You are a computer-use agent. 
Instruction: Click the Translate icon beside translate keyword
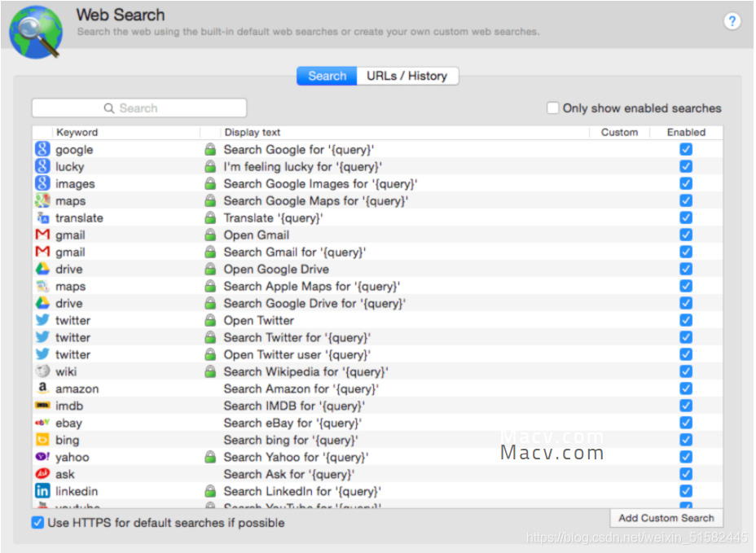pos(42,218)
